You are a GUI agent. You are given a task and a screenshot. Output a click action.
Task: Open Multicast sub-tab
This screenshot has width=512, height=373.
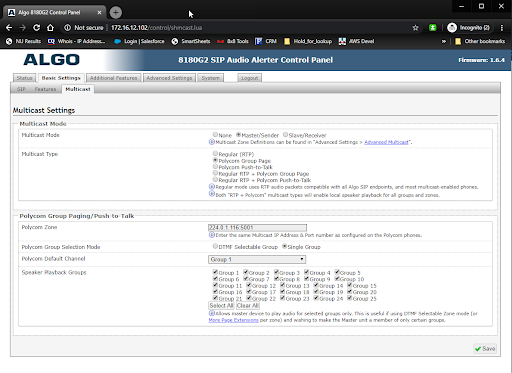[x=78, y=89]
